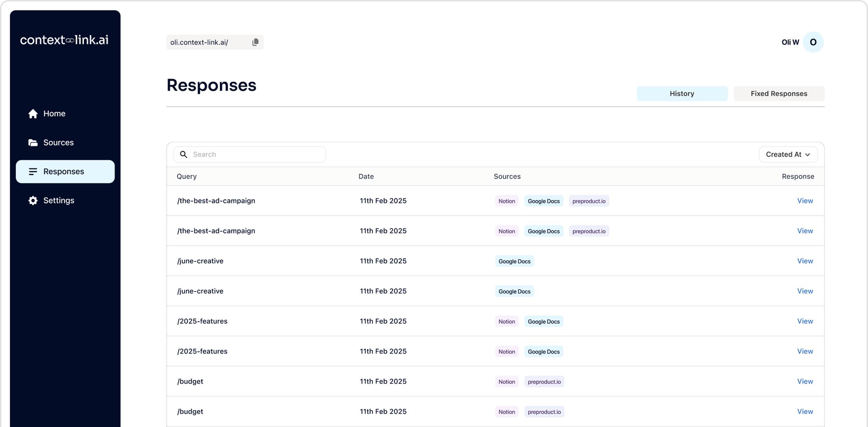The height and width of the screenshot is (427, 868).
Task: Open the Created At sort dropdown
Action: 788,154
